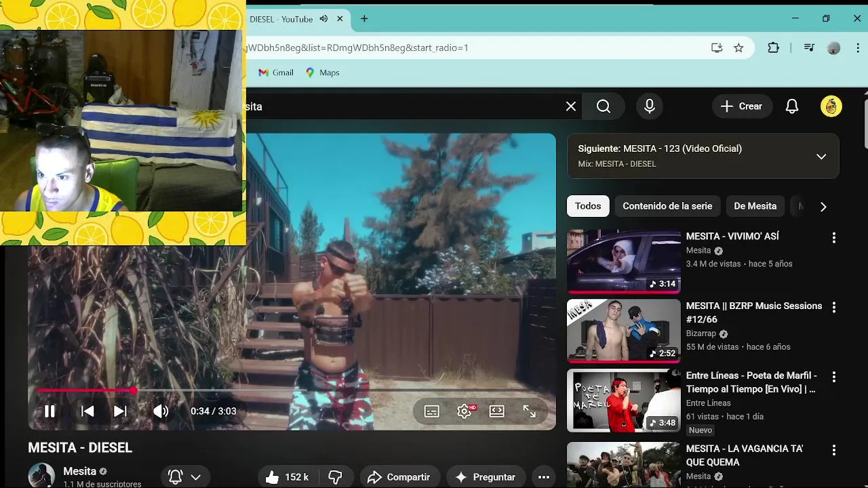This screenshot has height=488, width=868.
Task: Expand the Siguiente mix playlist panel
Action: [821, 157]
